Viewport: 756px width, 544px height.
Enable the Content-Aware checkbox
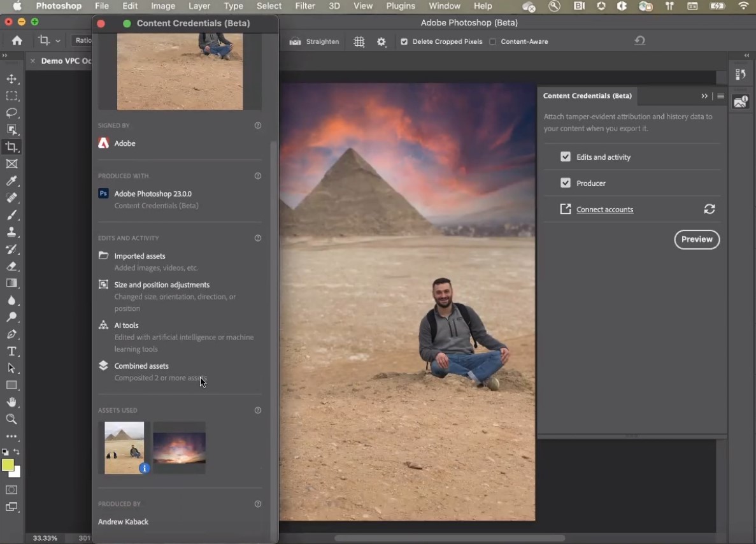click(x=493, y=42)
